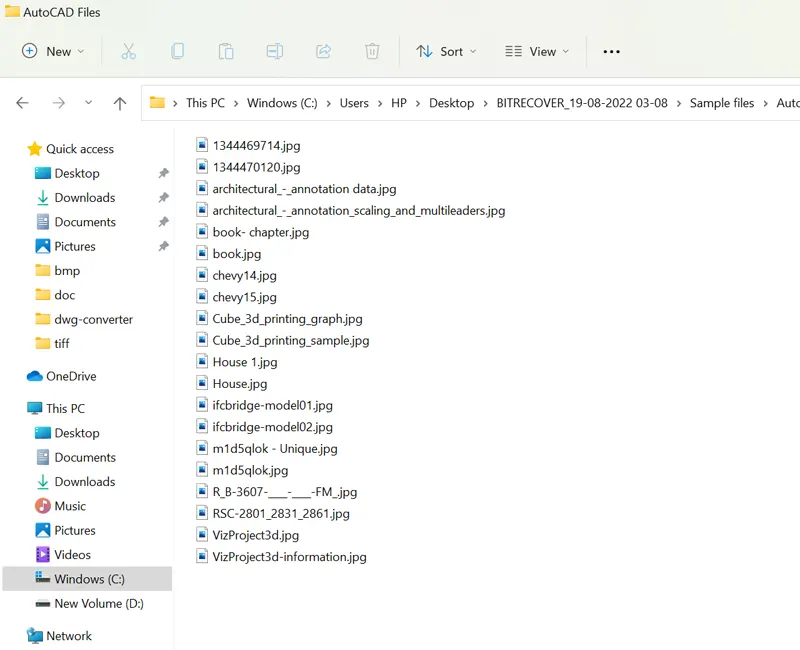
Task: Click Sample files in address breadcrumb
Action: click(721, 103)
